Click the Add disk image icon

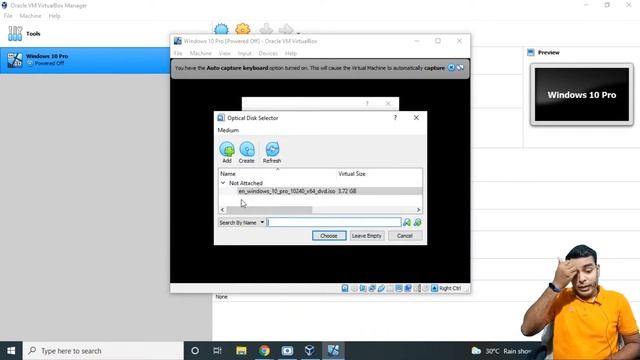pyautogui.click(x=227, y=149)
